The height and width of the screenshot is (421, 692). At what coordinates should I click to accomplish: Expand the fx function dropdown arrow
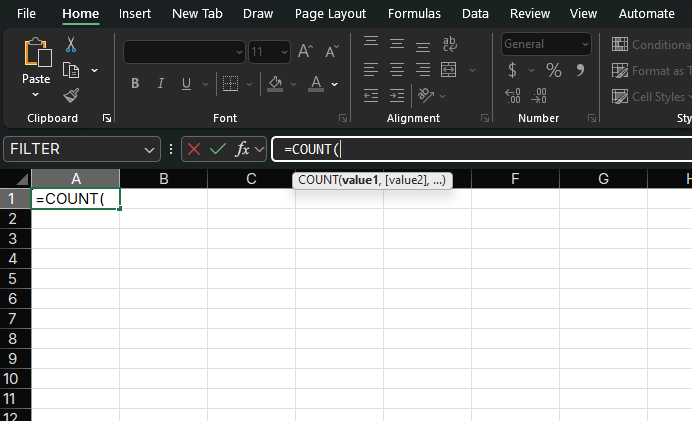260,149
